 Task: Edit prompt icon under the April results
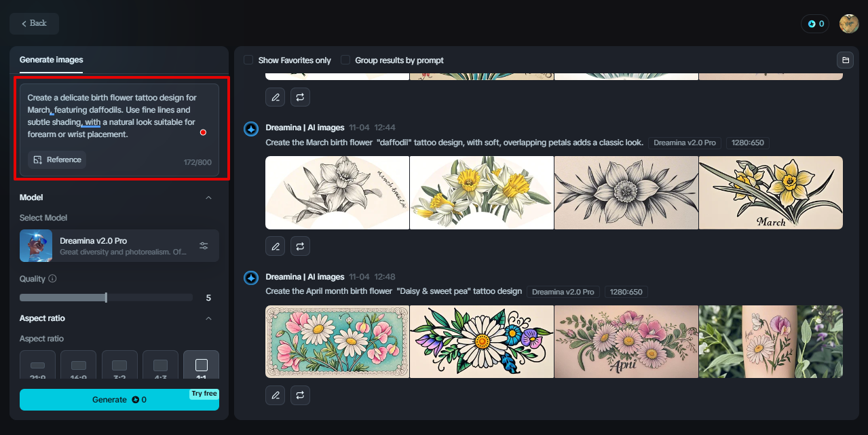(275, 395)
